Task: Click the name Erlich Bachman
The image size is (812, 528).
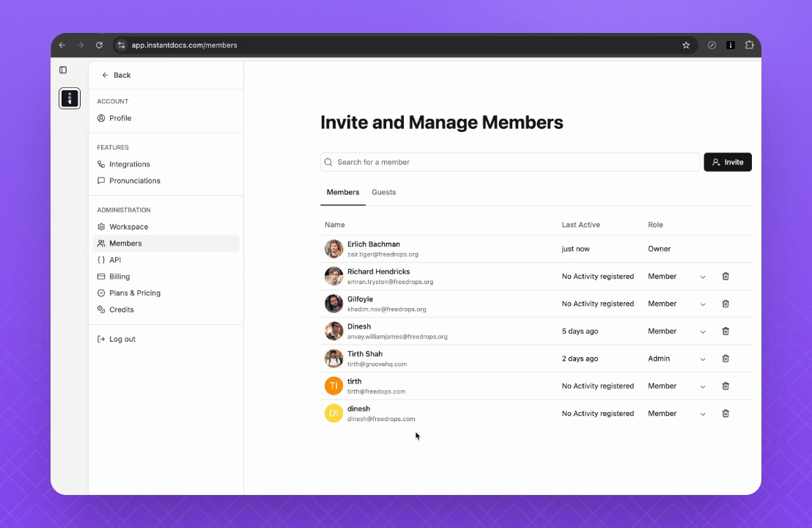Action: pyautogui.click(x=374, y=244)
